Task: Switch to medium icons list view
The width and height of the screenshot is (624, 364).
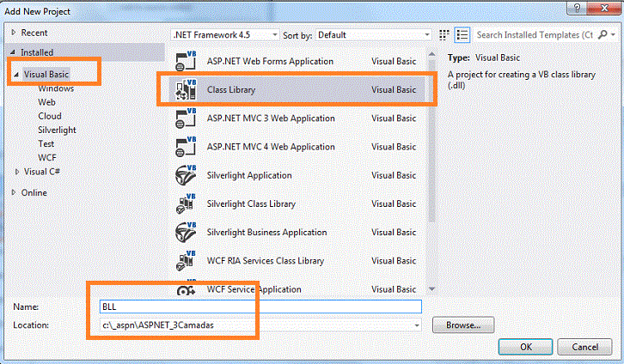Action: (x=462, y=35)
